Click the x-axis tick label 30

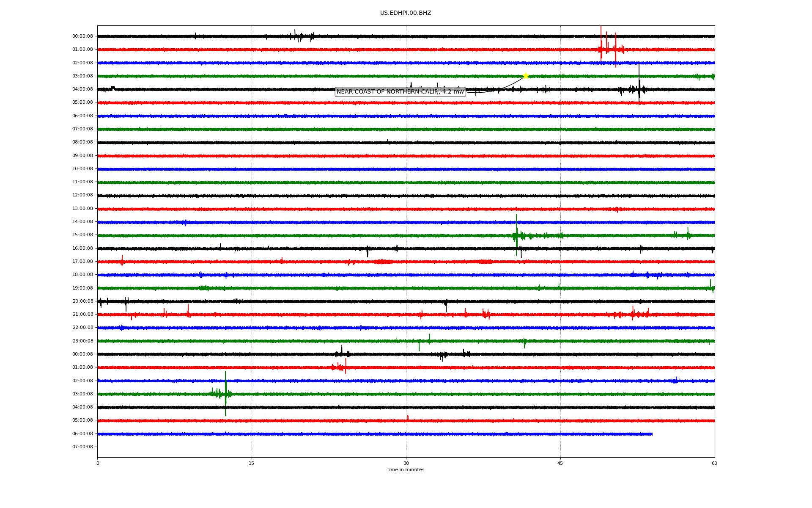point(406,463)
